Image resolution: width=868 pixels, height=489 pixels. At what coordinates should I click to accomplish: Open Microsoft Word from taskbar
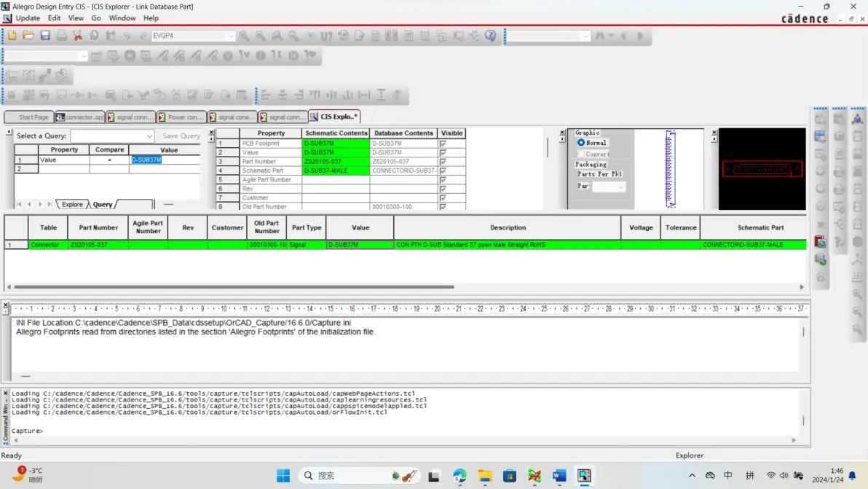tap(559, 476)
